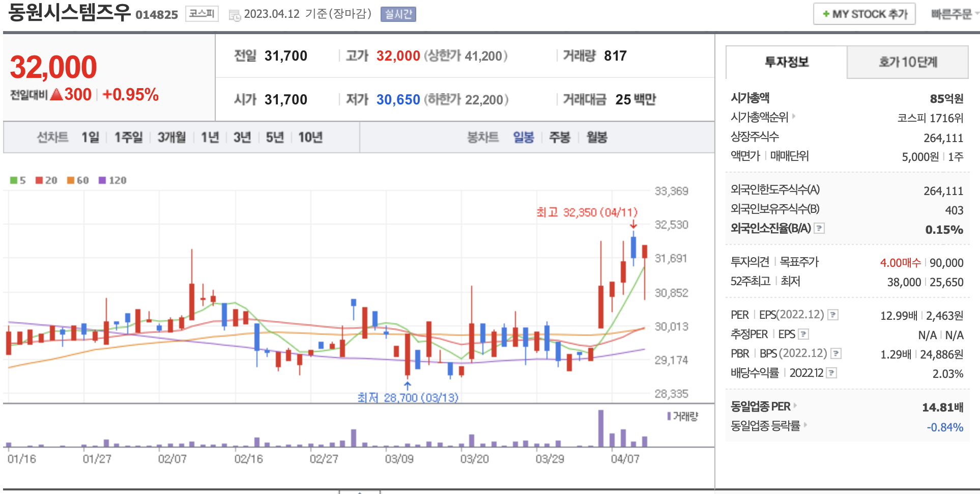The height and width of the screenshot is (494, 980).
Task: Select the 투자정보 tab
Action: click(786, 62)
